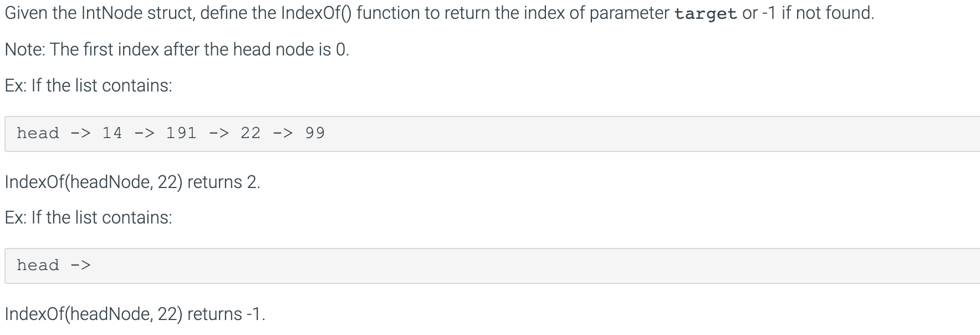
Task: Click the number 99 in the code block
Action: [x=315, y=133]
